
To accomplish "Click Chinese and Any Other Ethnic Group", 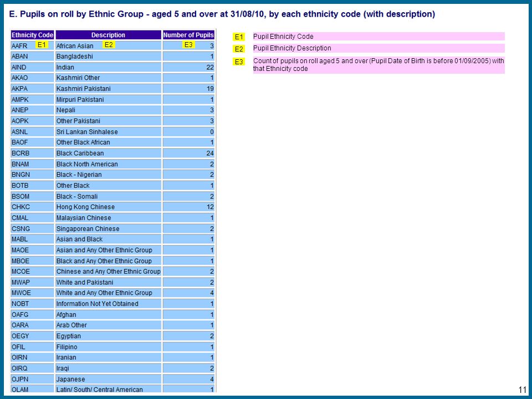I will tap(108, 271).
